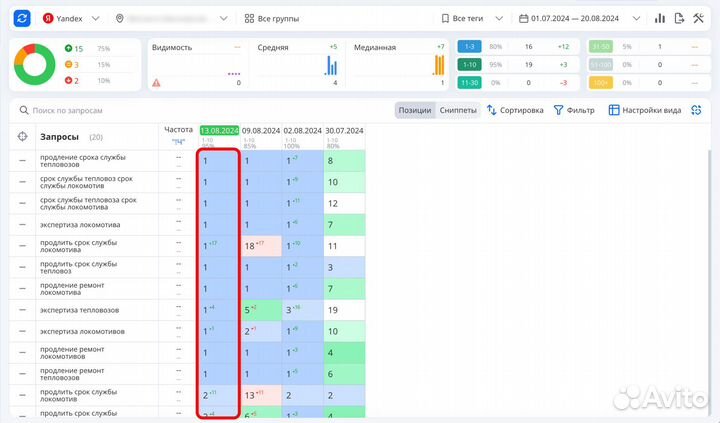Click the export file icon
720x423 pixels.
(x=679, y=18)
